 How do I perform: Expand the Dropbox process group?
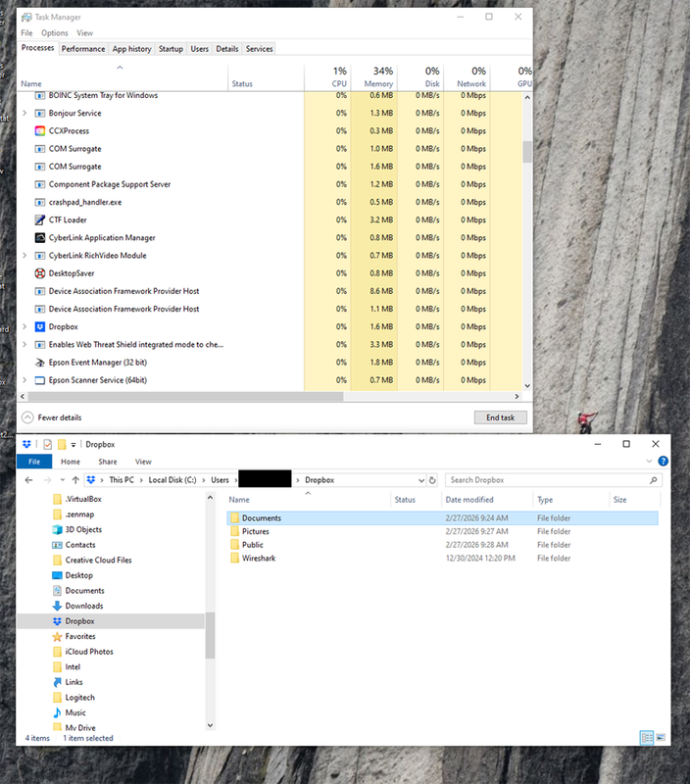[x=25, y=326]
